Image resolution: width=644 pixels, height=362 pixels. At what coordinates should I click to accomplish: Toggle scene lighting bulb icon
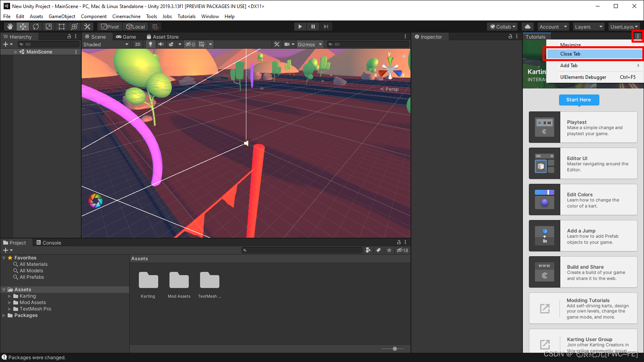[151, 44]
